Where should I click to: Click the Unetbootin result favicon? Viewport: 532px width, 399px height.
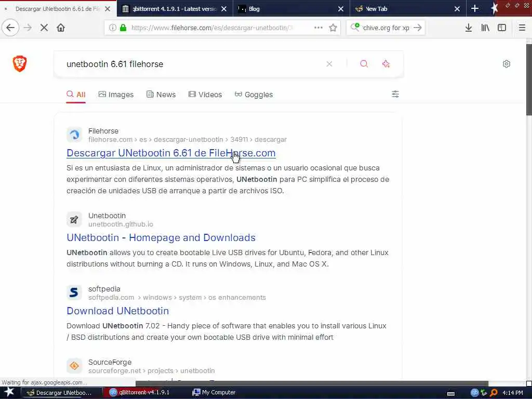(74, 220)
